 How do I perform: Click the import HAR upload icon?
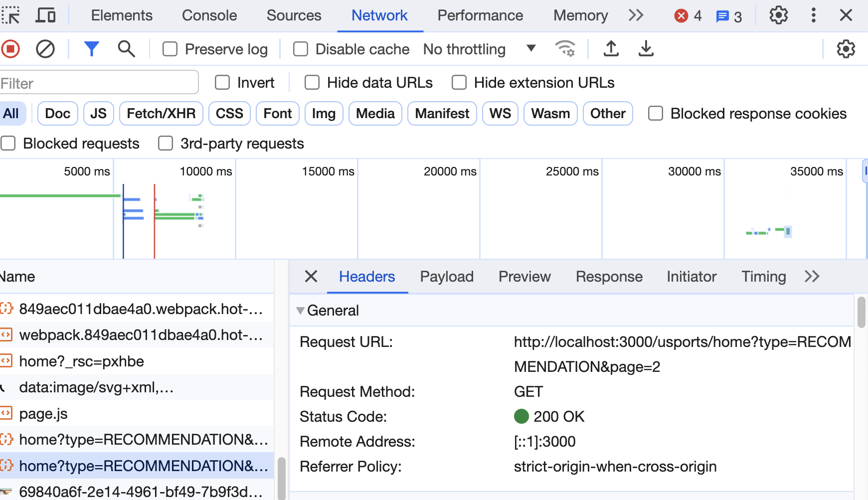[611, 49]
